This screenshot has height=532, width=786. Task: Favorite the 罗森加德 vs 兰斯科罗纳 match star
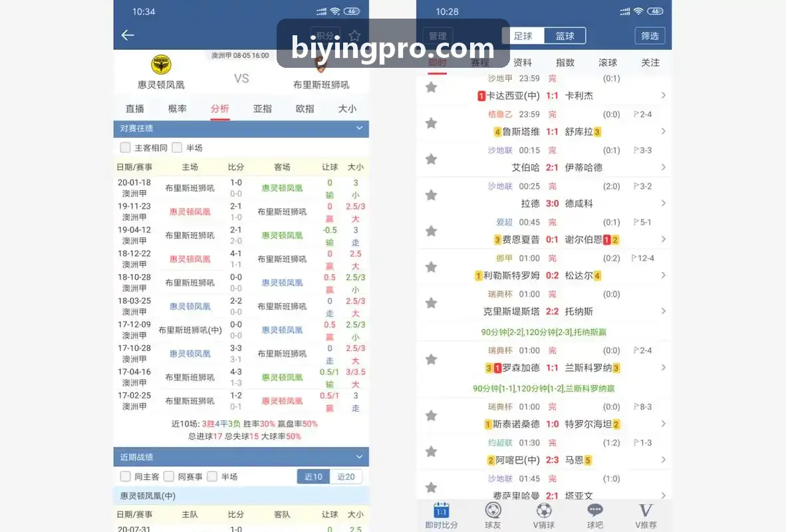(x=431, y=359)
